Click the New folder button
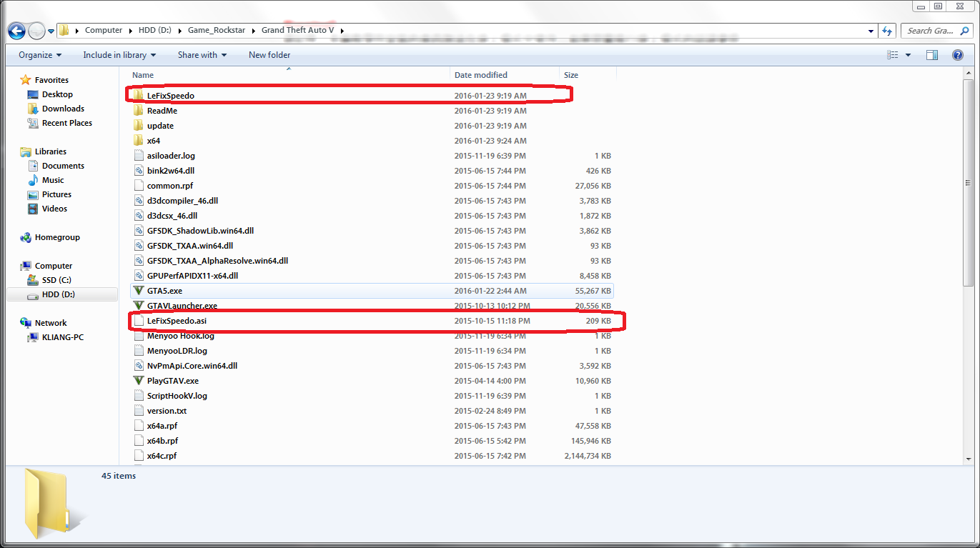The height and width of the screenshot is (548, 980). coord(269,55)
